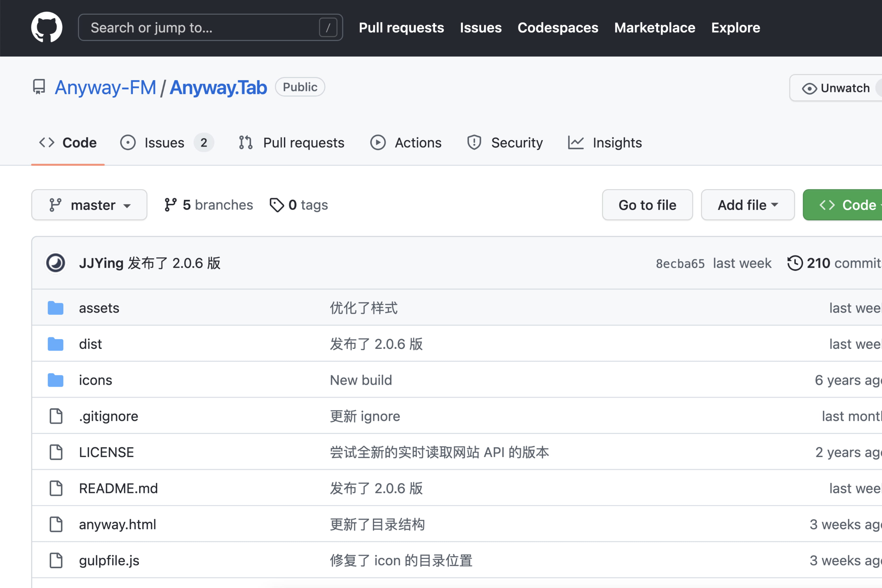Open the Anyway.Tab repository link
The width and height of the screenshot is (882, 588).
click(x=218, y=87)
